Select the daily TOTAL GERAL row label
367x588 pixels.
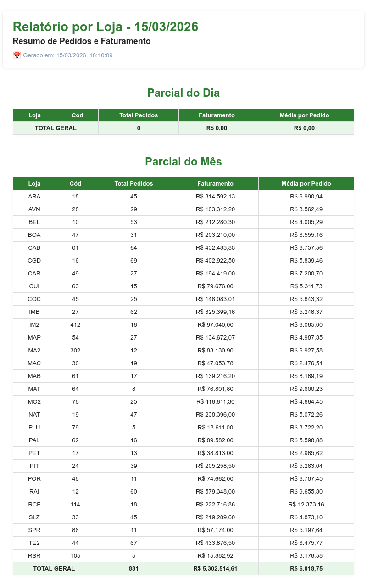click(56, 128)
